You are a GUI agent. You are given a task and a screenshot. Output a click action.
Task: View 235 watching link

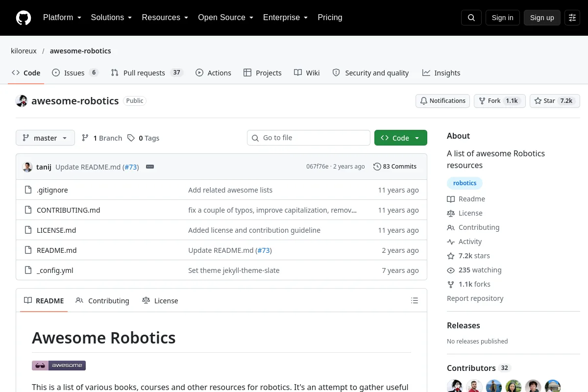pos(474,270)
